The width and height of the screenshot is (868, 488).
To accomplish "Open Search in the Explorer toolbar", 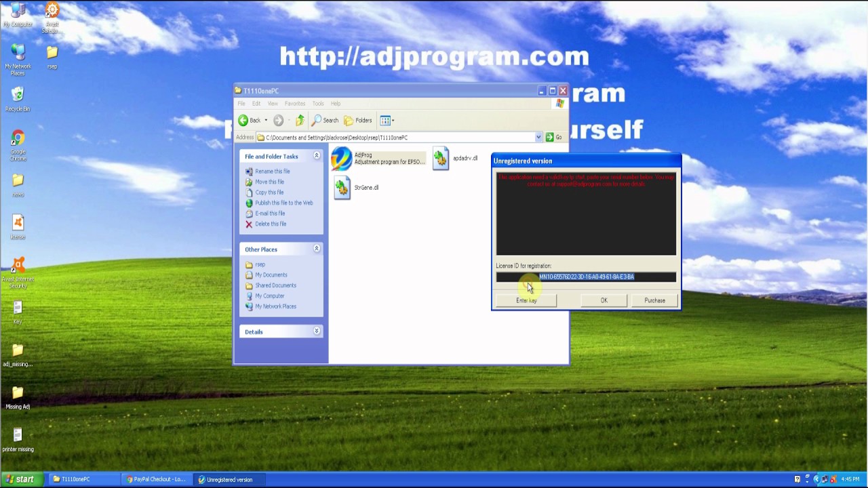I will point(325,121).
